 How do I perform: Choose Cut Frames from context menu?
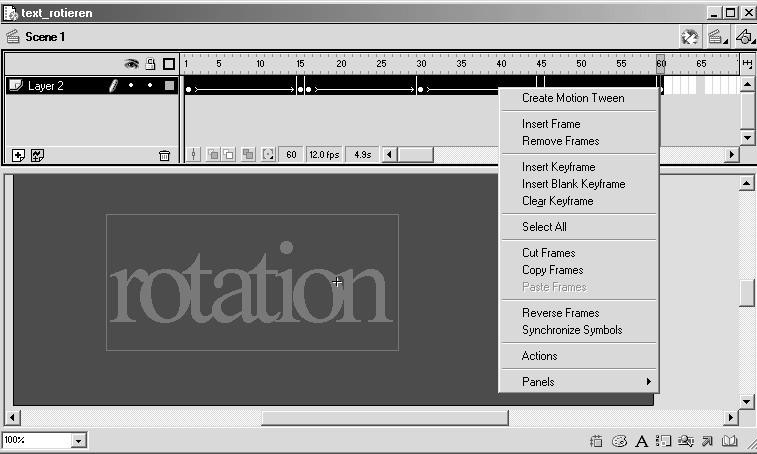(x=548, y=253)
